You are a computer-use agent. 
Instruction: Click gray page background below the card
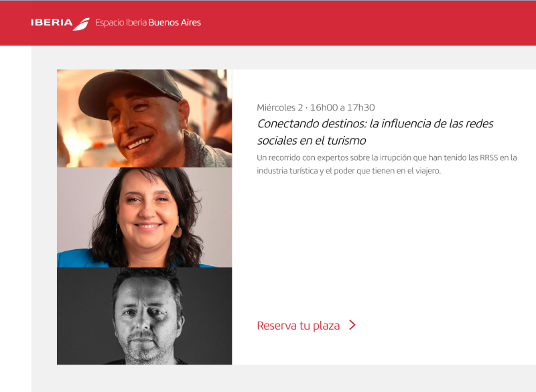283,379
